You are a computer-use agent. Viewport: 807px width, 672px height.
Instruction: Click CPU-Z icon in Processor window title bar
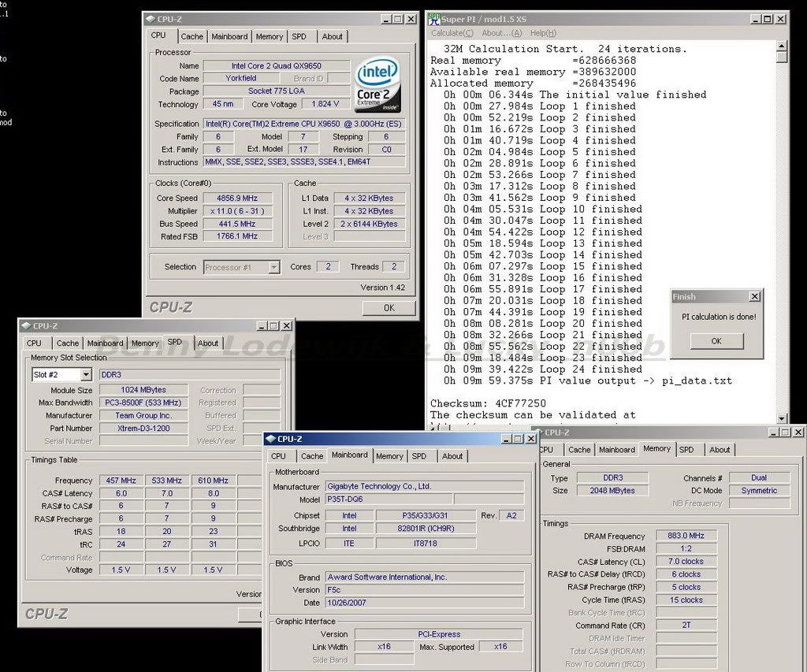pos(151,19)
